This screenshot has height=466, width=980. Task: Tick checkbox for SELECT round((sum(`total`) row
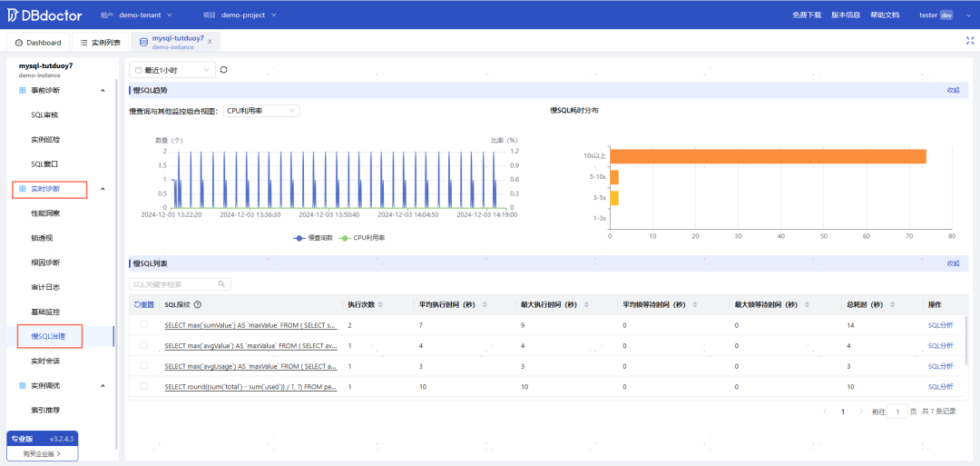tap(143, 387)
